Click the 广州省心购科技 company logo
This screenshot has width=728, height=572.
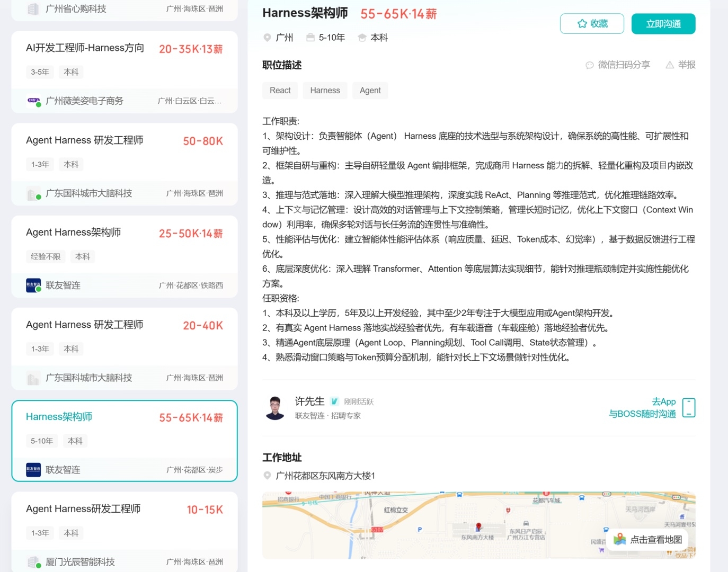click(x=34, y=9)
